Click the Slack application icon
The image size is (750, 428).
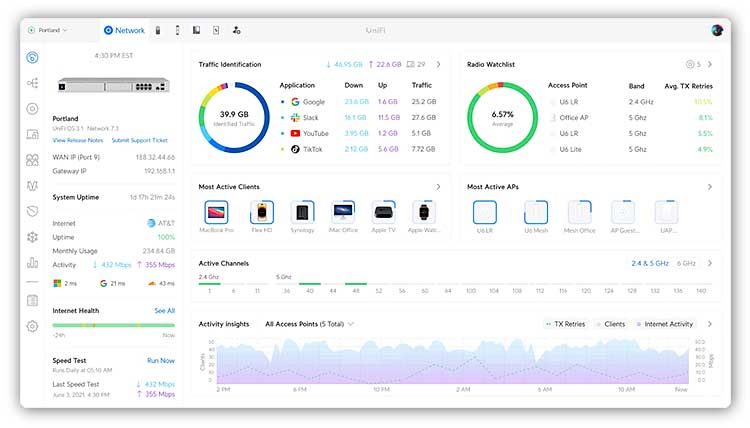tap(295, 118)
